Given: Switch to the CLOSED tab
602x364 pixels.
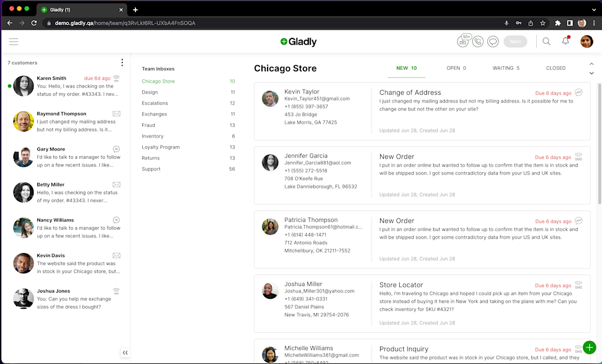Looking at the screenshot, I should pos(556,68).
